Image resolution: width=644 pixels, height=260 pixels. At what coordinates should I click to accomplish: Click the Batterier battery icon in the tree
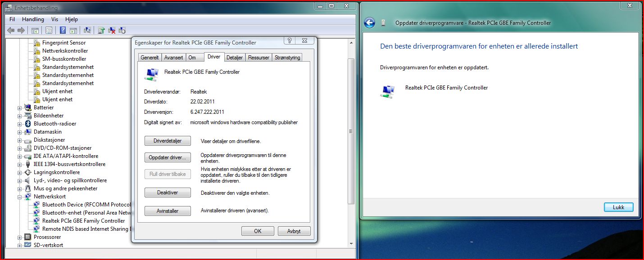pos(28,108)
